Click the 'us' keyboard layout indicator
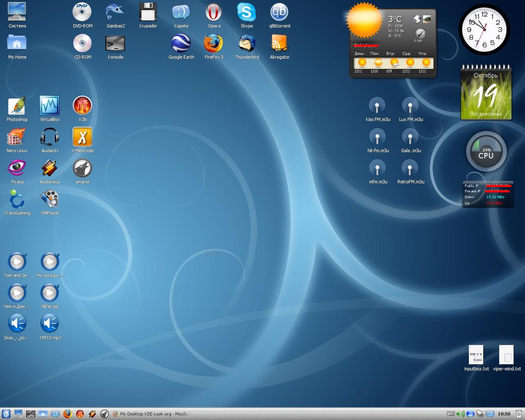Viewport: 525px width, 420px height. [451, 414]
